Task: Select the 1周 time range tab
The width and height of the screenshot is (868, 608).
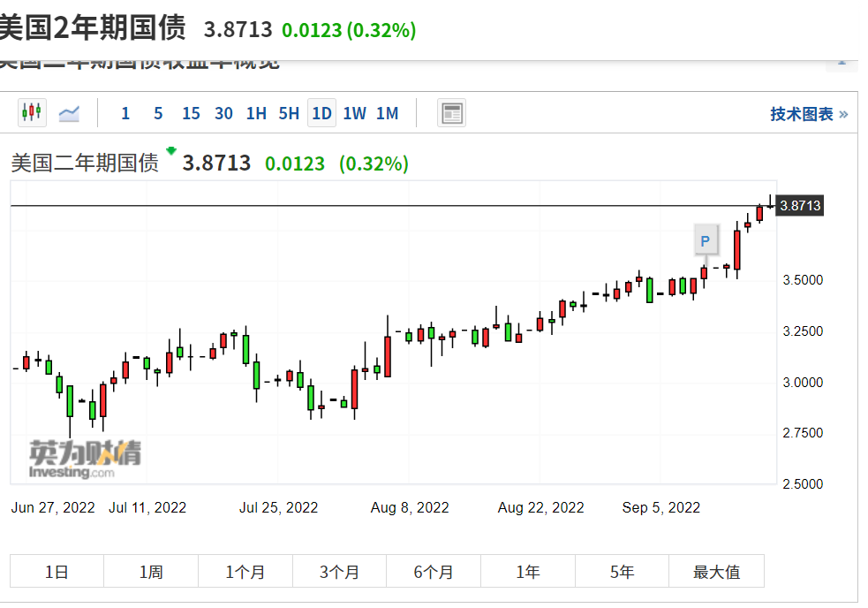Action: (151, 572)
